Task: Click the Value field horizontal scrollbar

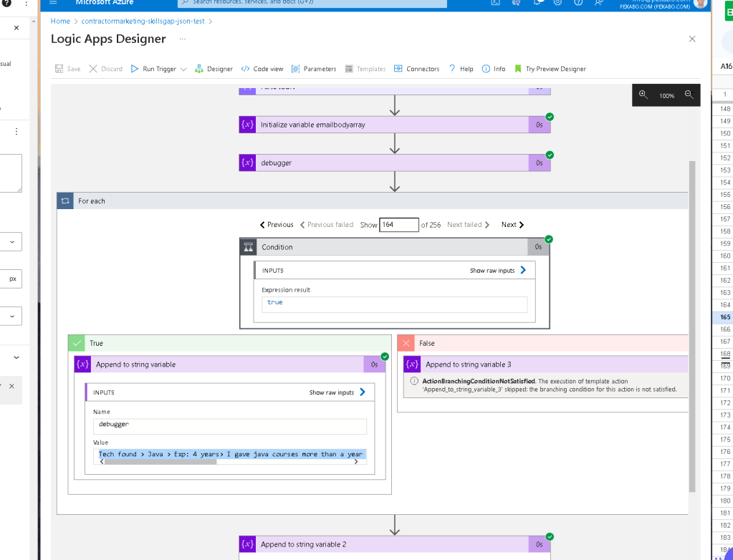Action: (161, 462)
